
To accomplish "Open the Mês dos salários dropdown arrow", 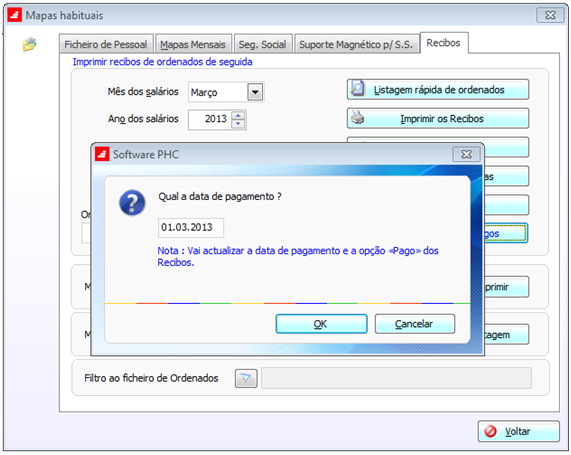I will pyautogui.click(x=255, y=92).
